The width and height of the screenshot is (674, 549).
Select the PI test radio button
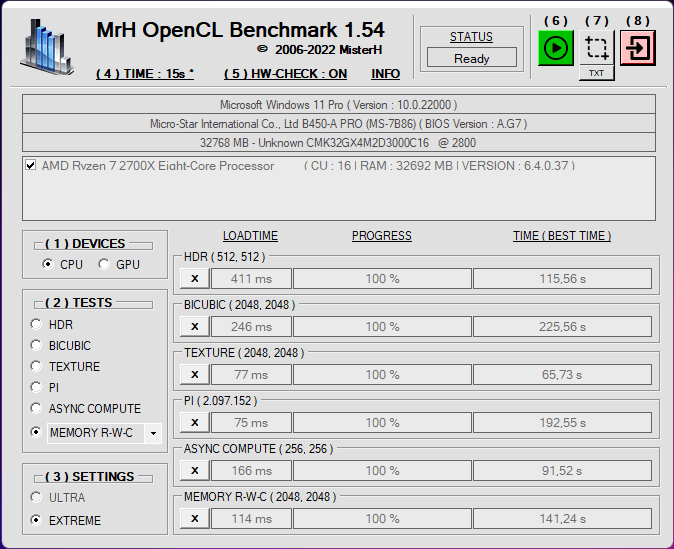click(x=36, y=387)
